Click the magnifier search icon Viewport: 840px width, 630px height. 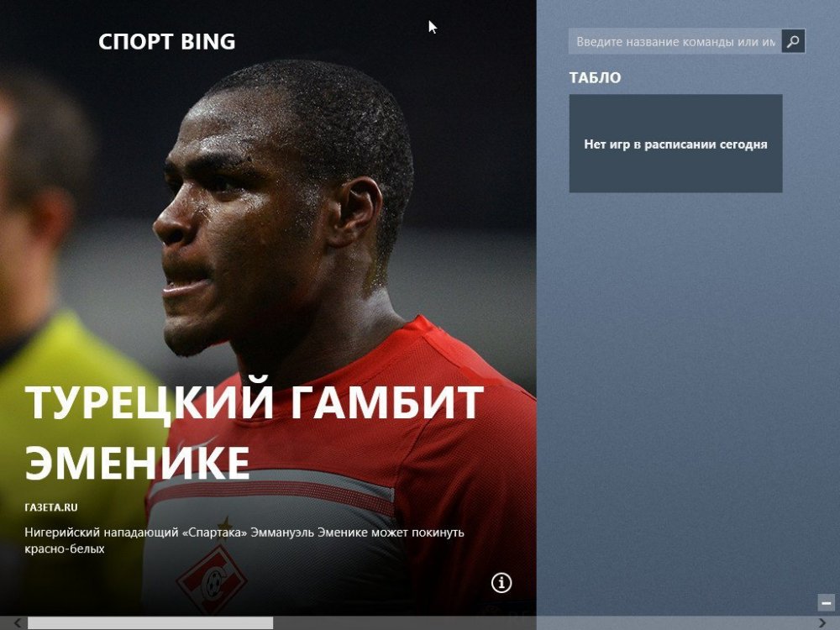coord(793,41)
